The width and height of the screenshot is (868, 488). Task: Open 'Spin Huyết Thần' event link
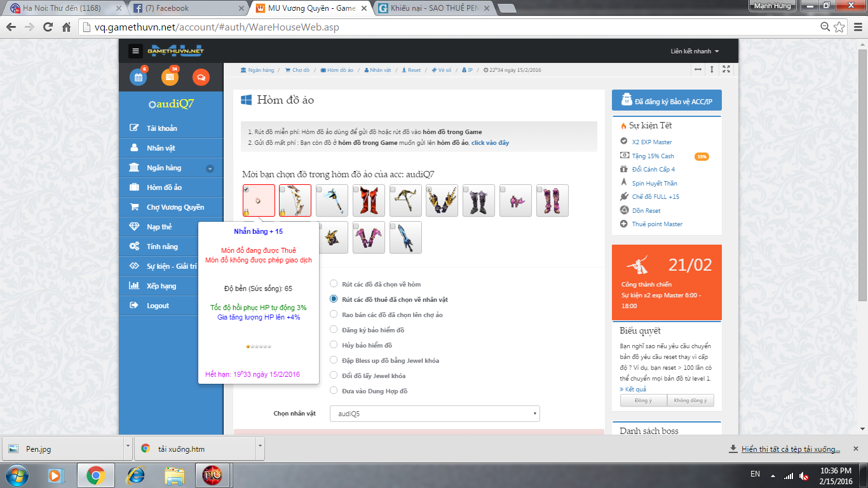pyautogui.click(x=655, y=183)
